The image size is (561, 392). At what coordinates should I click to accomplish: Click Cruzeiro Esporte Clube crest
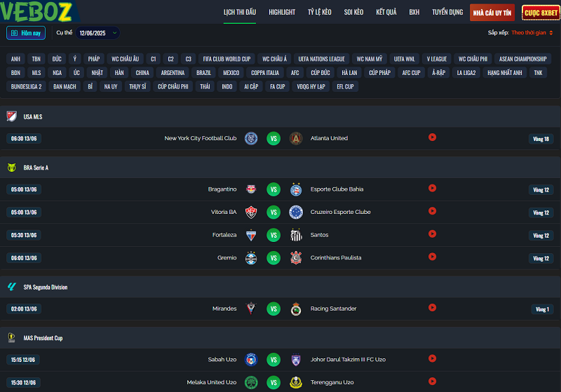point(296,212)
